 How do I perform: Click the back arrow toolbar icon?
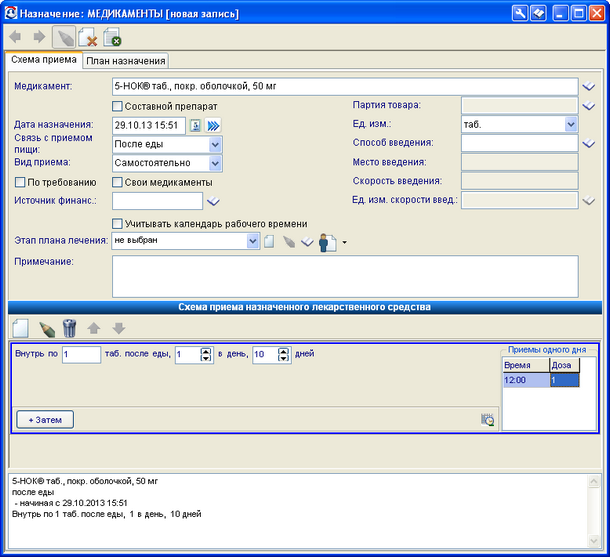pos(16,37)
